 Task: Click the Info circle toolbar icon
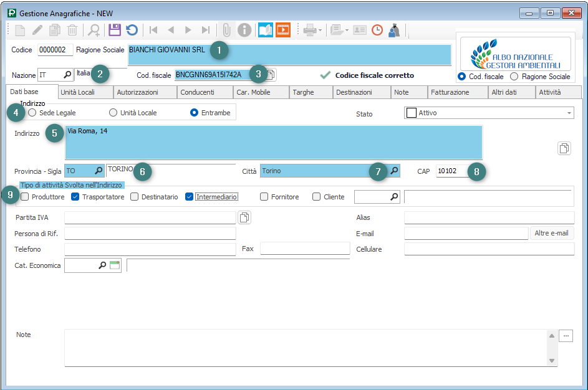(244, 30)
